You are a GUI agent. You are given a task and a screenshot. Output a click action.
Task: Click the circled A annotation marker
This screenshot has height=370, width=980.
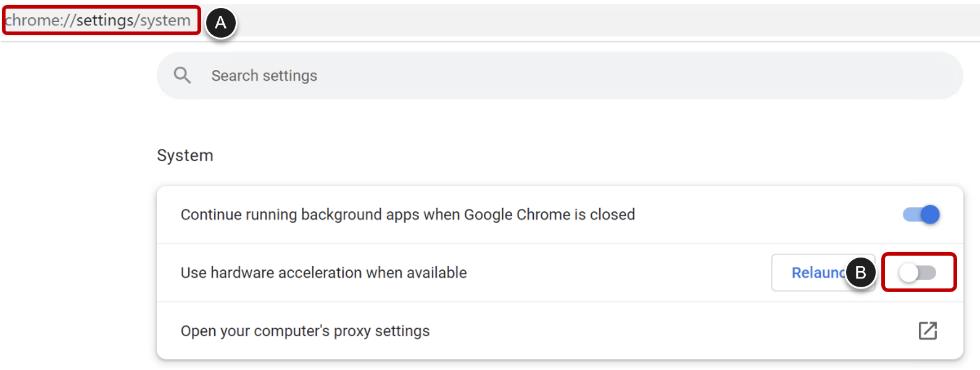click(x=220, y=23)
